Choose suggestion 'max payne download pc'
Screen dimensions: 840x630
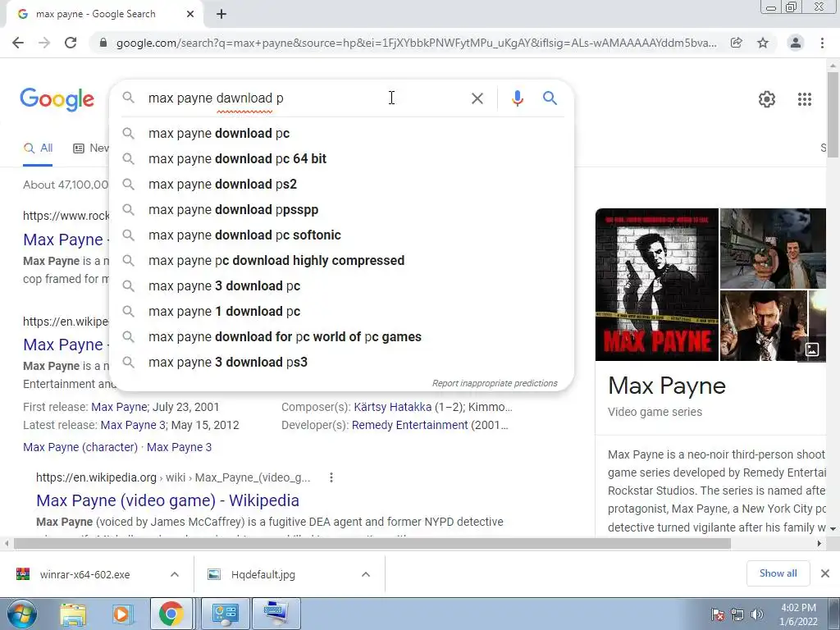point(341,134)
